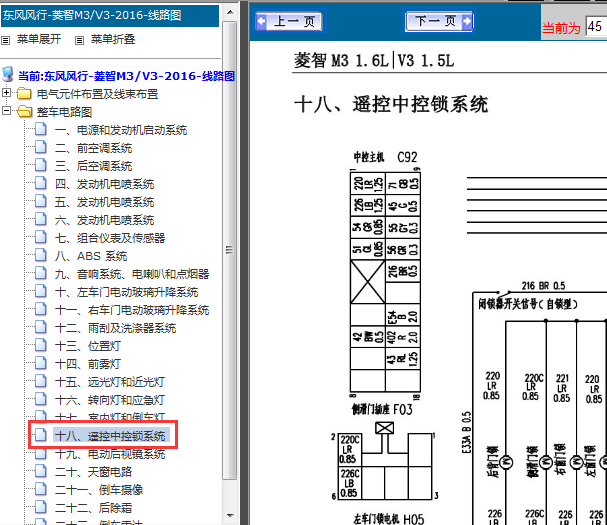The image size is (607, 525).
Task: Open 十四、前雾灯 page
Action: pos(88,364)
